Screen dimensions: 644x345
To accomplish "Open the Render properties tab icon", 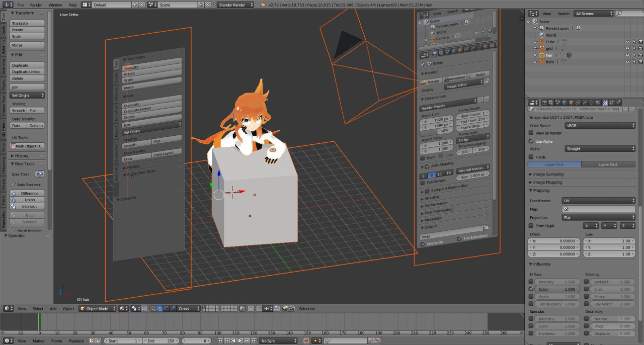I will pos(544,103).
